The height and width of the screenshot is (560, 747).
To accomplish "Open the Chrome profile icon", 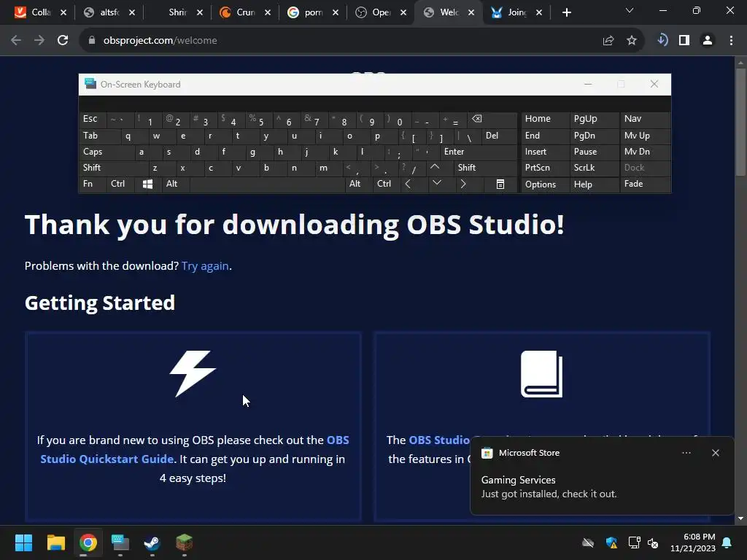I will tap(708, 41).
